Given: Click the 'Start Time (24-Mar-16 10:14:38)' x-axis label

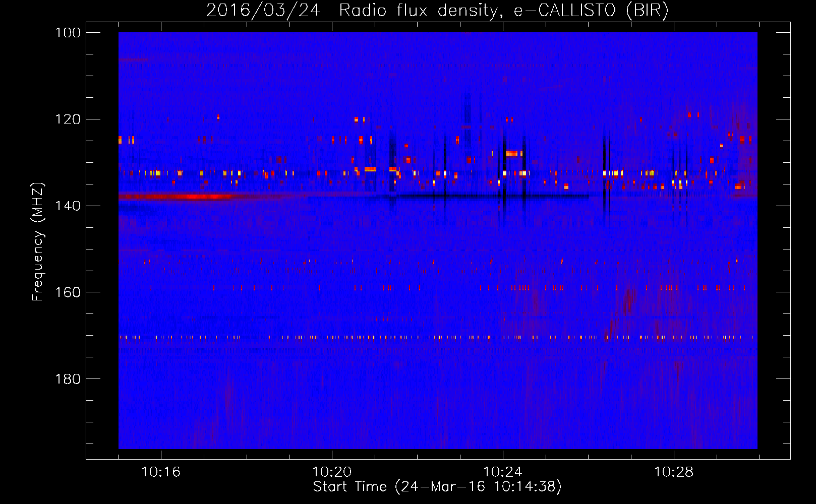Looking at the screenshot, I should point(437,487).
